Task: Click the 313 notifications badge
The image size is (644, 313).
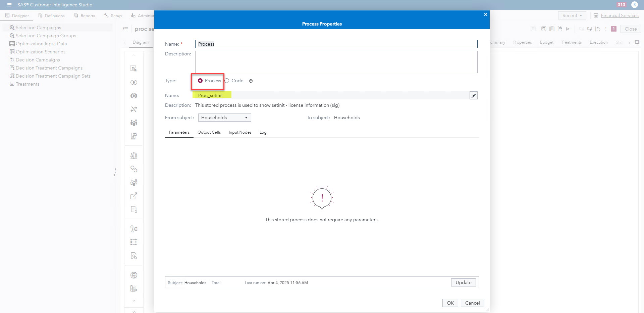Action: coord(622,5)
